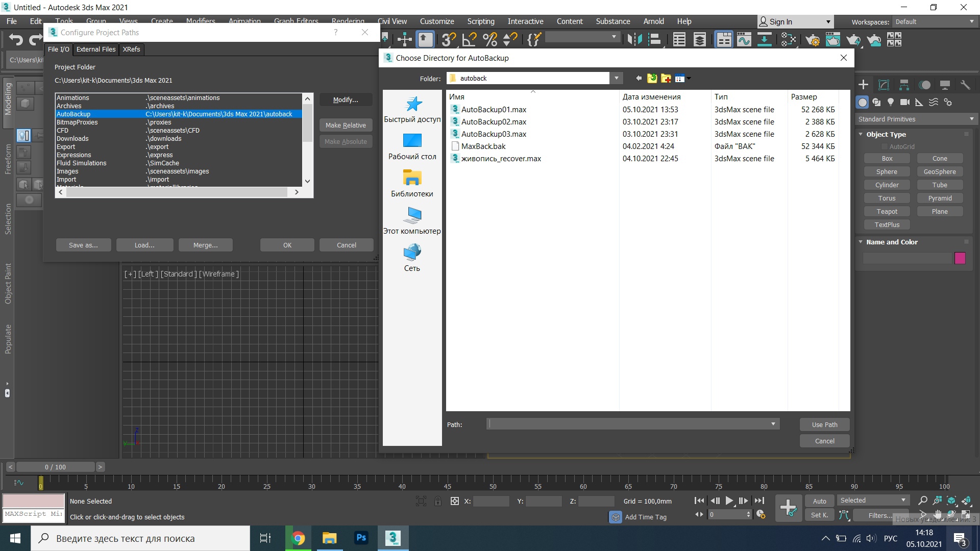Click the Align tool icon
Image resolution: width=980 pixels, height=551 pixels.
pyautogui.click(x=655, y=39)
